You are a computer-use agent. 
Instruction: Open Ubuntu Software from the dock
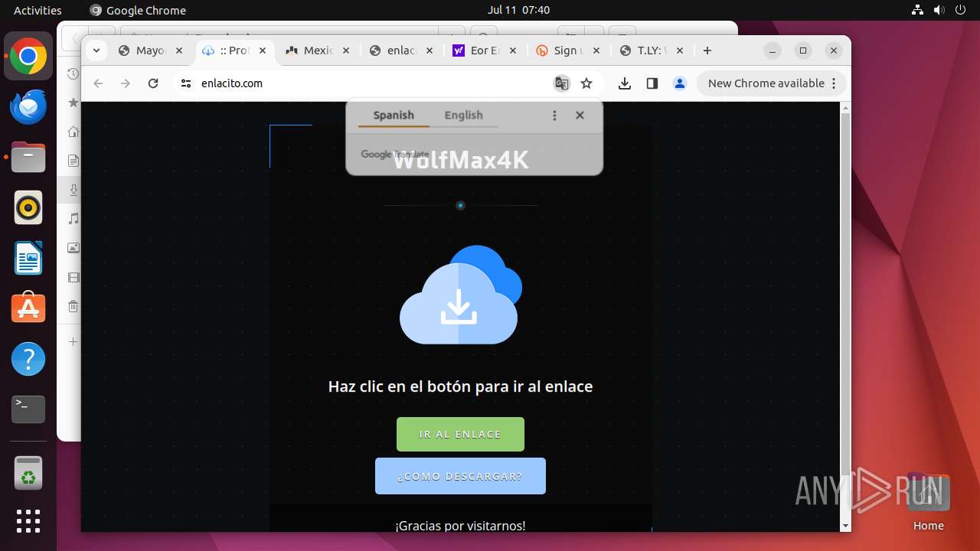click(28, 308)
